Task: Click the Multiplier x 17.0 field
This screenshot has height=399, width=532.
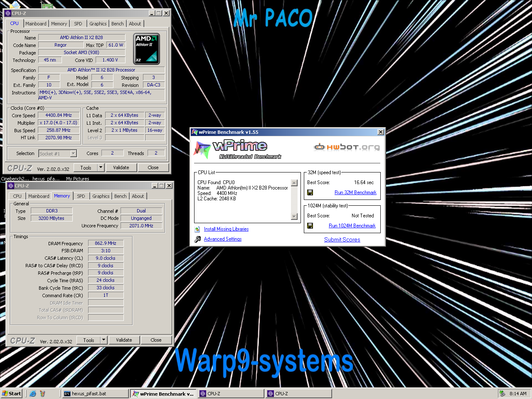Action: click(x=59, y=123)
